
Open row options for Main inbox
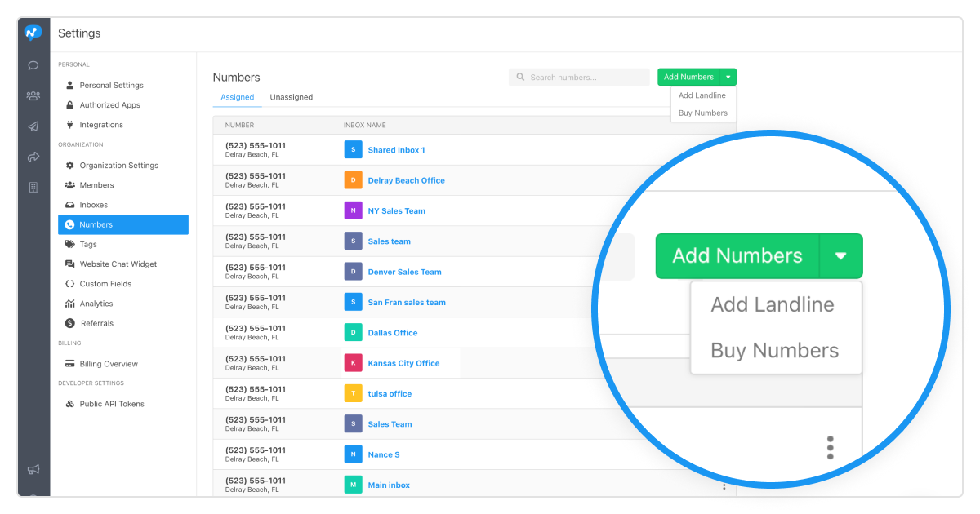coord(724,486)
